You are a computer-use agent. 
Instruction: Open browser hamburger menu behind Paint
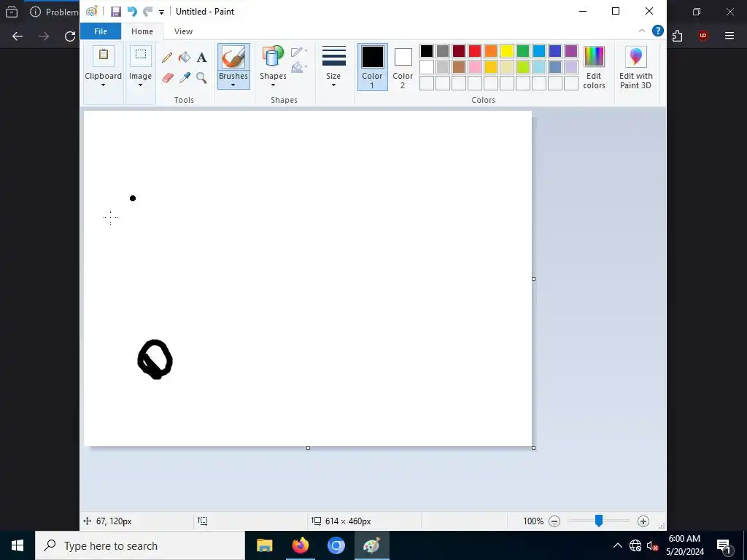(x=729, y=35)
